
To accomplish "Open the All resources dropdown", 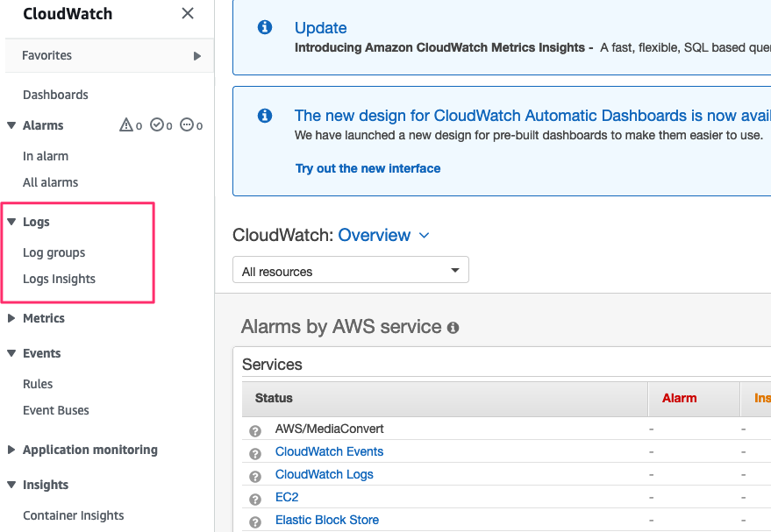I will pos(351,271).
